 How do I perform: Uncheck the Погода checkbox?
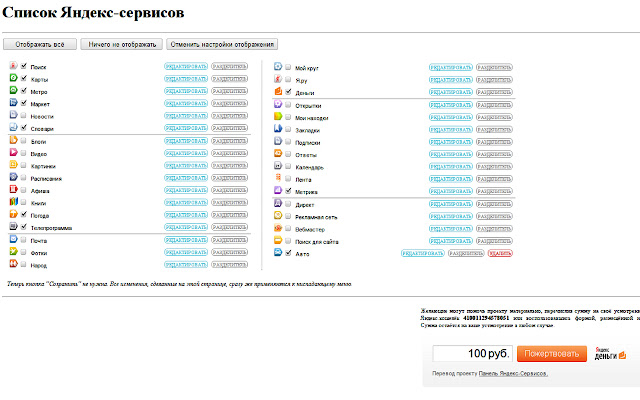click(24, 214)
